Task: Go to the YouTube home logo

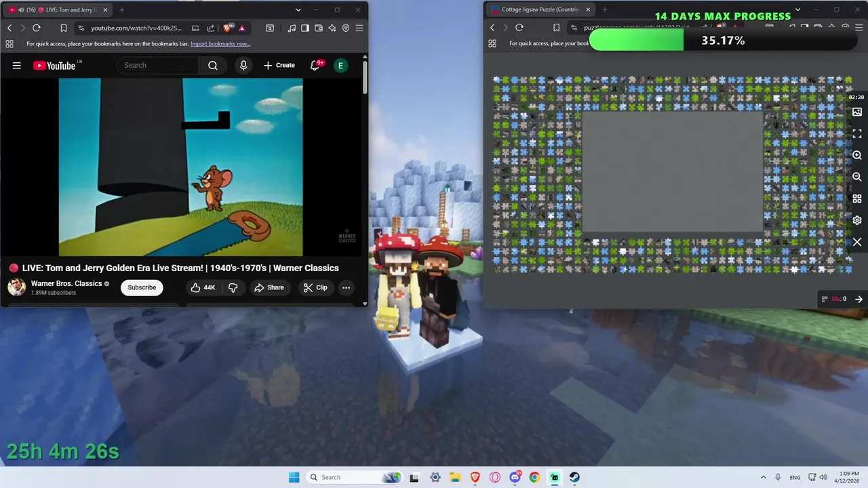Action: coord(54,66)
